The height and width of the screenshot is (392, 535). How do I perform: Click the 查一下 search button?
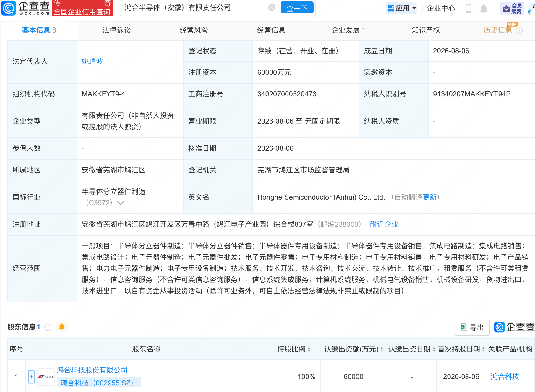coord(297,8)
